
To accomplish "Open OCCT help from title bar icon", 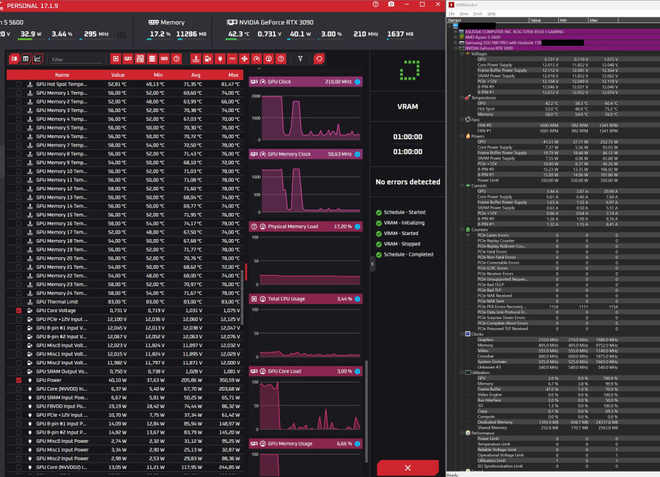I will click(375, 4).
